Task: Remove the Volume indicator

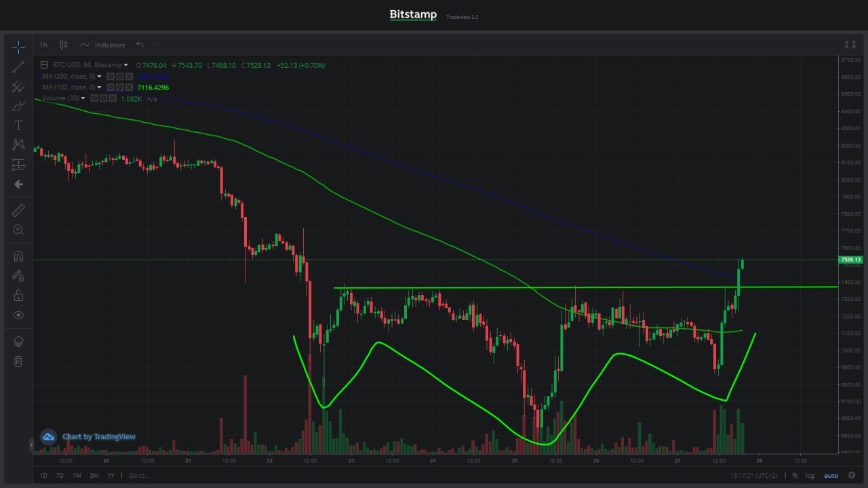Action: 113,98
